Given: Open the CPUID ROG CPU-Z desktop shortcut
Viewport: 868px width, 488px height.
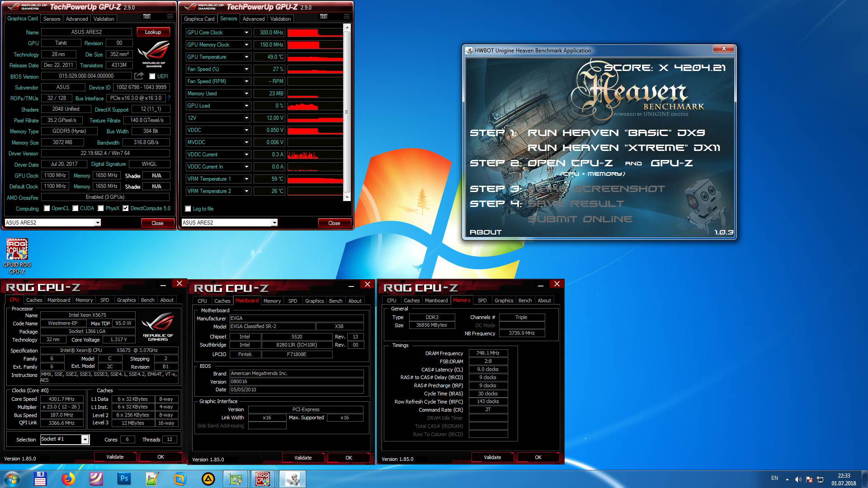Looking at the screenshot, I should (x=17, y=256).
